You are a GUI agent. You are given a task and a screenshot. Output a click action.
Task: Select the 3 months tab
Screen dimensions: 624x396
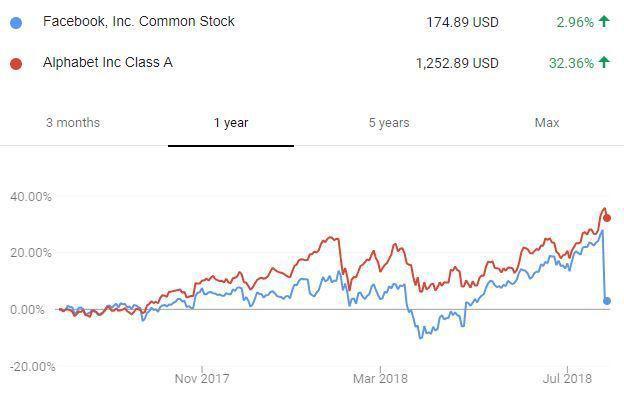pos(73,123)
